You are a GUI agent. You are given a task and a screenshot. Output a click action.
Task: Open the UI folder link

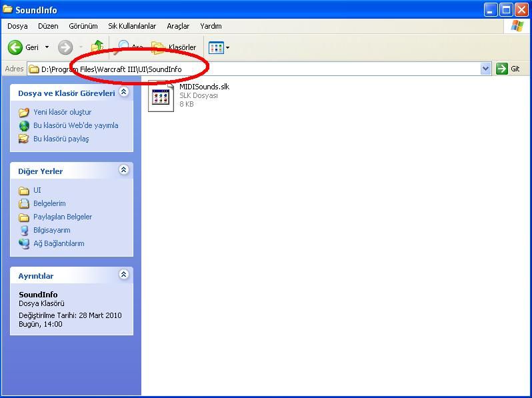[x=37, y=190]
